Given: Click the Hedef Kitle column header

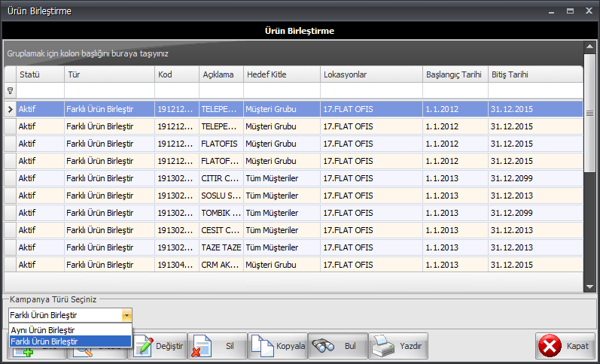Looking at the screenshot, I should (281, 74).
